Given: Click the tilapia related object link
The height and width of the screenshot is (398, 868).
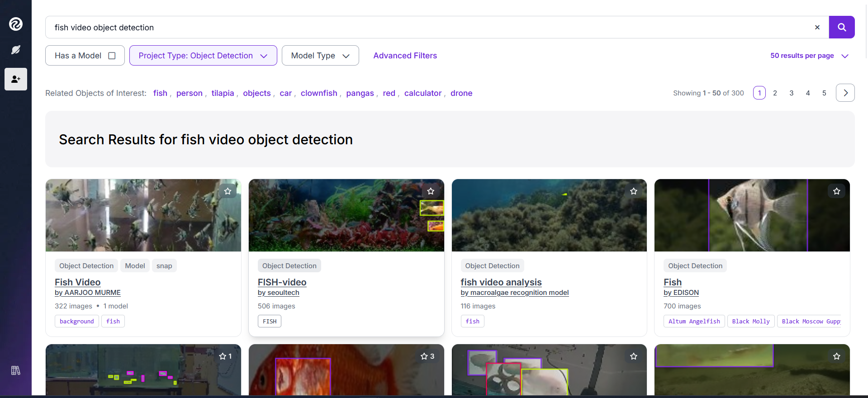Looking at the screenshot, I should coord(223,93).
